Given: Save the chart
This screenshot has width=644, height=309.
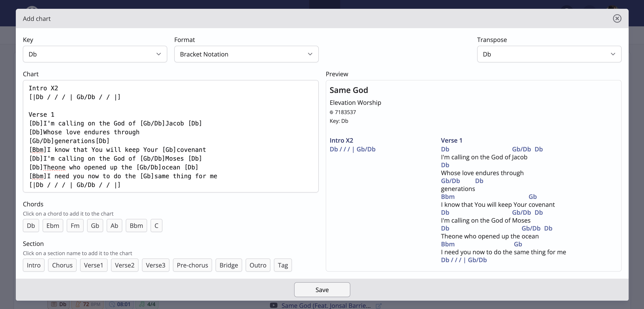Looking at the screenshot, I should 322,290.
